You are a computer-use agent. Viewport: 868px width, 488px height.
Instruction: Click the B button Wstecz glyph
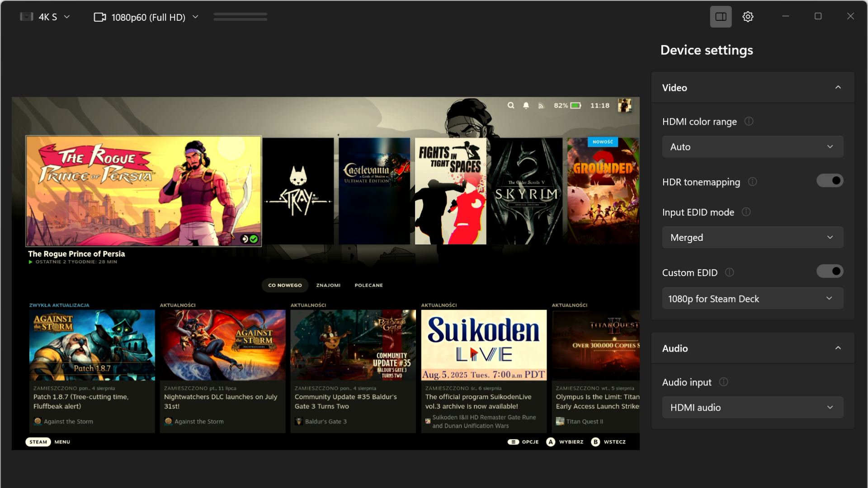click(595, 442)
